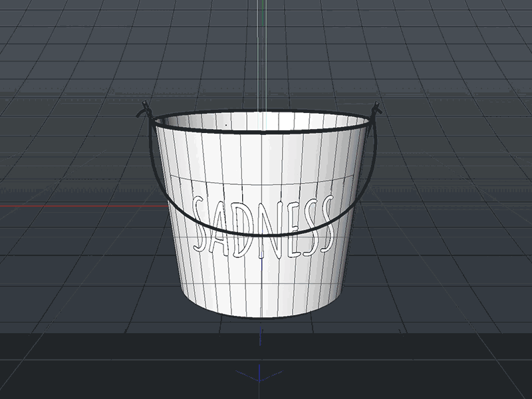Screen dimensions: 532x399
Task: Click the bucket's curved wire handle
Action: (x=261, y=234)
